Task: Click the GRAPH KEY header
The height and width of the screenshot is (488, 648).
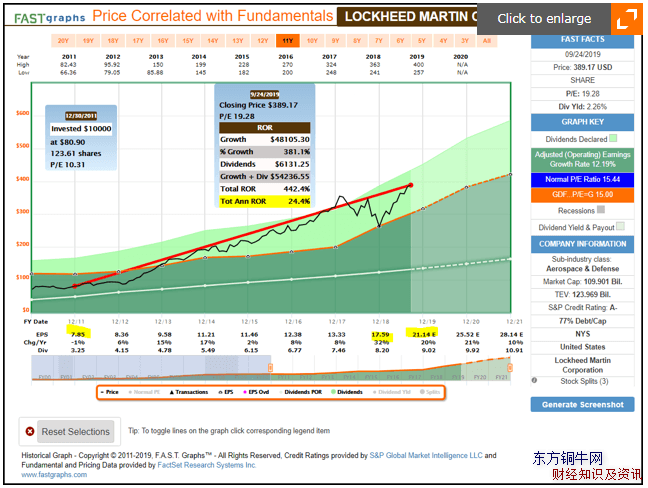Action: coord(582,122)
